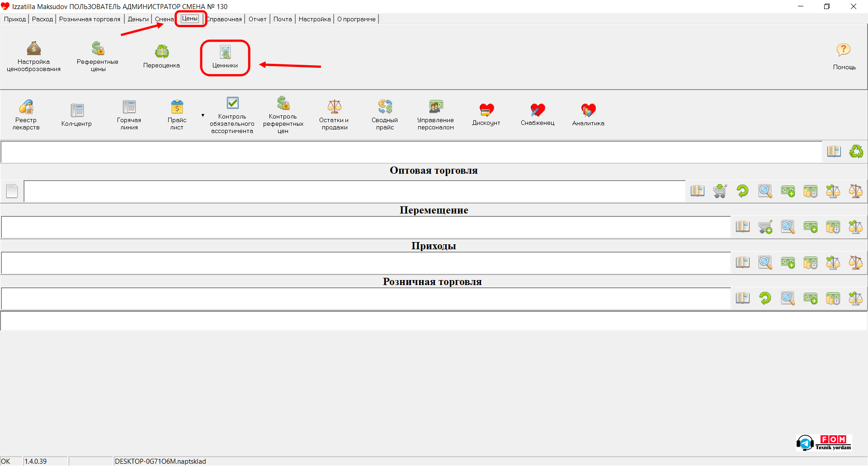Open the FOM Texnik yordam support icon
The width and height of the screenshot is (868, 466).
(x=824, y=443)
